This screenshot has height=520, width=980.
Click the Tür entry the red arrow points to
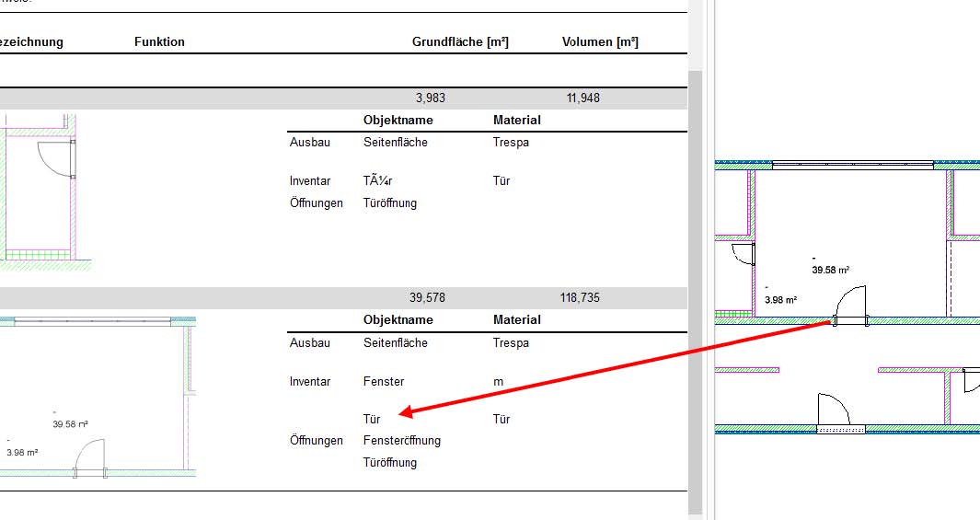click(x=372, y=419)
